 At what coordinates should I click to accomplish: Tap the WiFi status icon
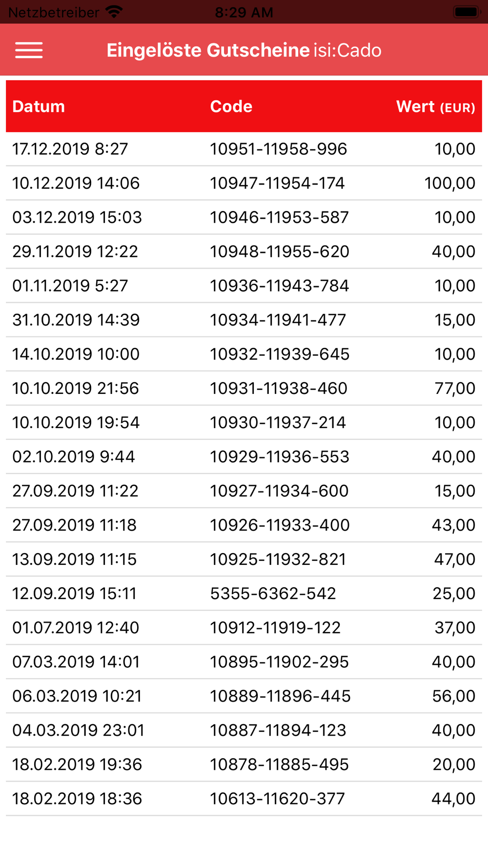(114, 12)
